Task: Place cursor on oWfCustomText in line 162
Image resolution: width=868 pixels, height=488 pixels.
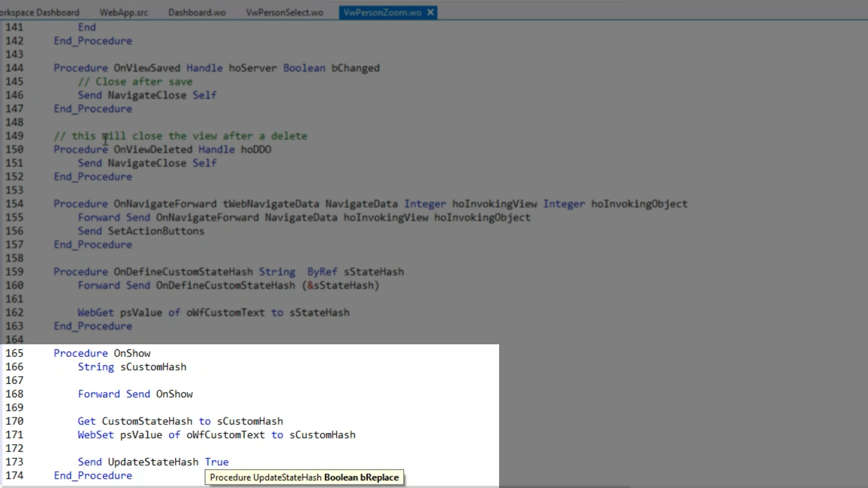Action: [225, 313]
